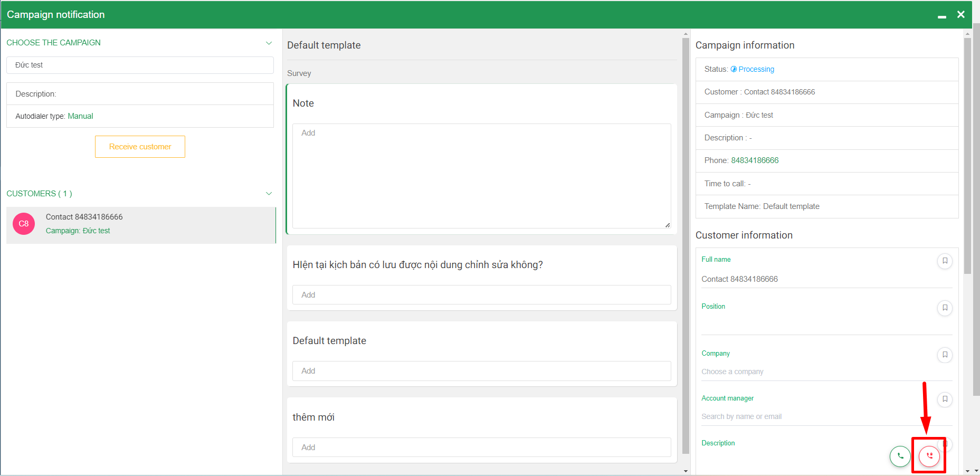
Task: Click the red call button in highlighted box
Action: tap(929, 456)
